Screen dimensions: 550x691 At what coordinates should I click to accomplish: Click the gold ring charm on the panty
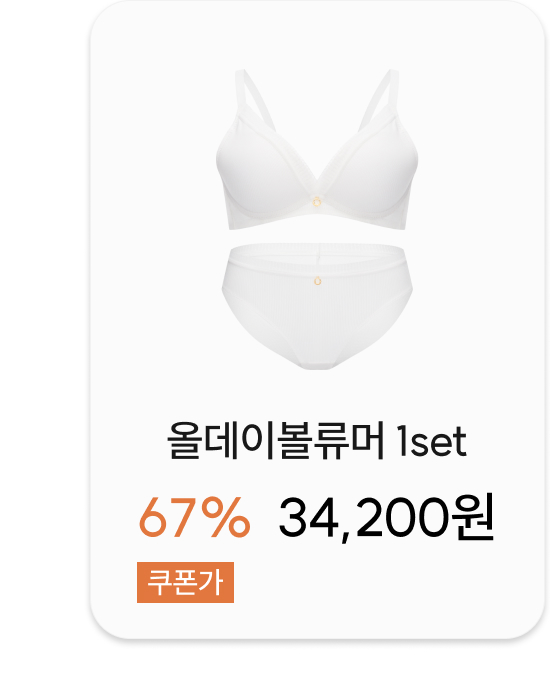pyautogui.click(x=317, y=280)
